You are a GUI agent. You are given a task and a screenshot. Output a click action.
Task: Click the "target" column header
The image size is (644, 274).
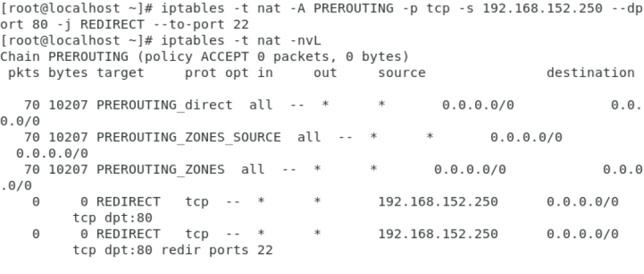[120, 73]
